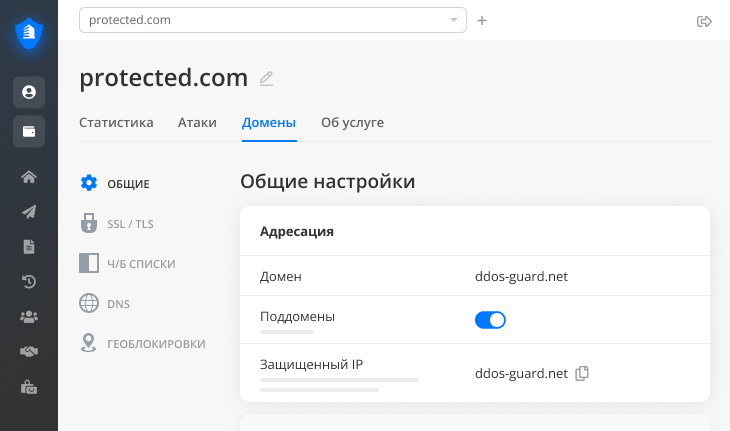Click the logout icon at top right

pyautogui.click(x=704, y=21)
